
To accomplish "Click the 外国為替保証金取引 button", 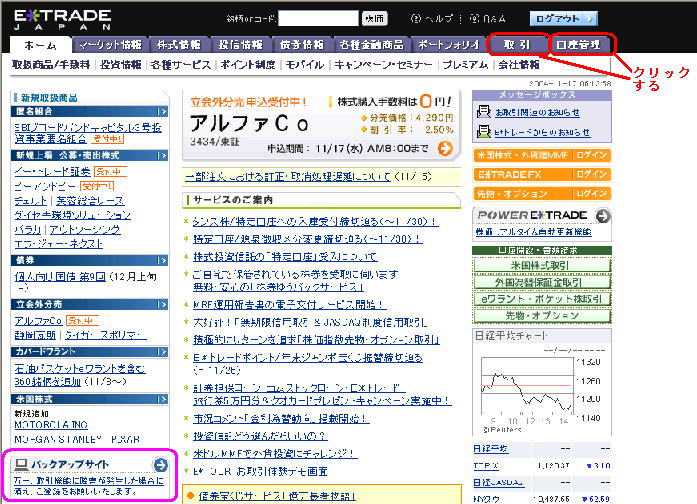I will click(542, 282).
